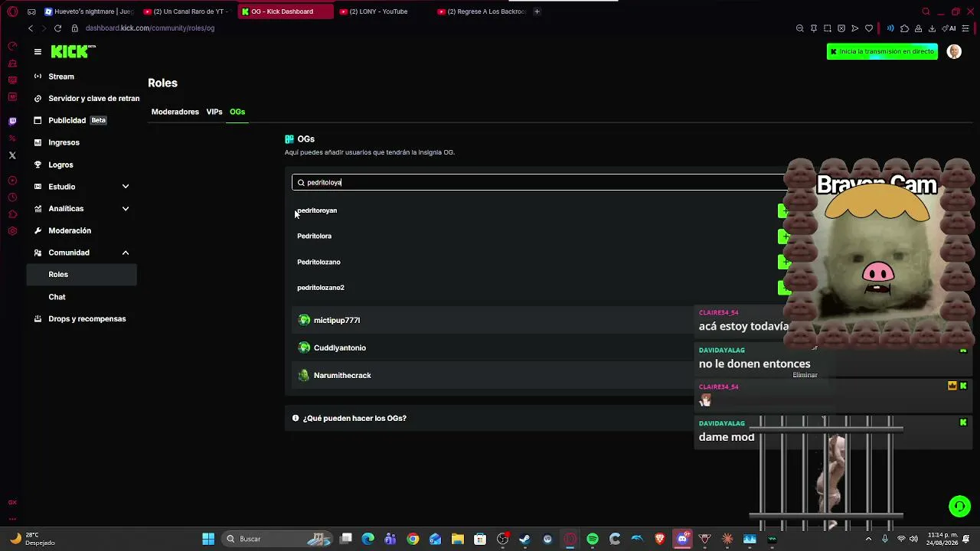
Task: Select Roles in the sidebar
Action: click(x=81, y=275)
